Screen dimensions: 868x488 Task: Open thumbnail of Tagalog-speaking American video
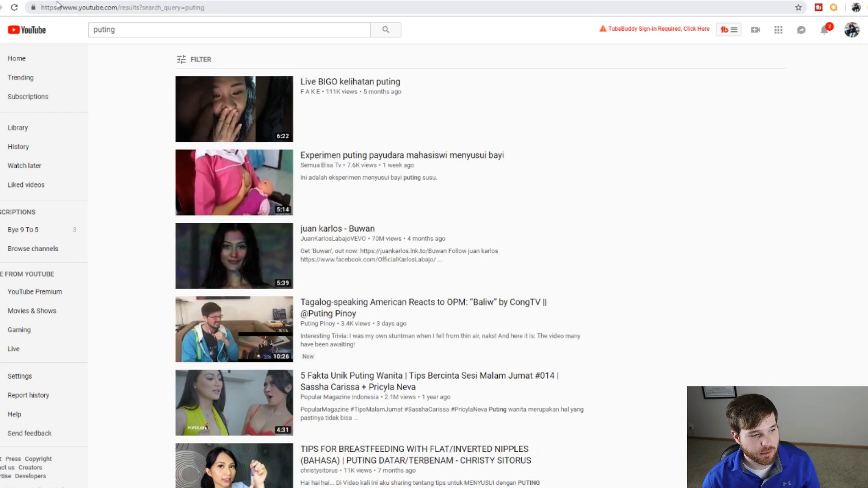pyautogui.click(x=234, y=329)
